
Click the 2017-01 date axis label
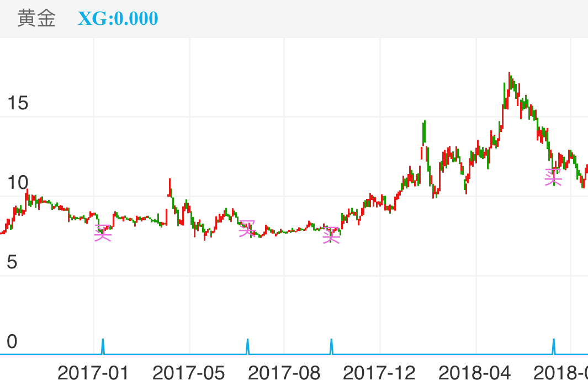tap(93, 373)
